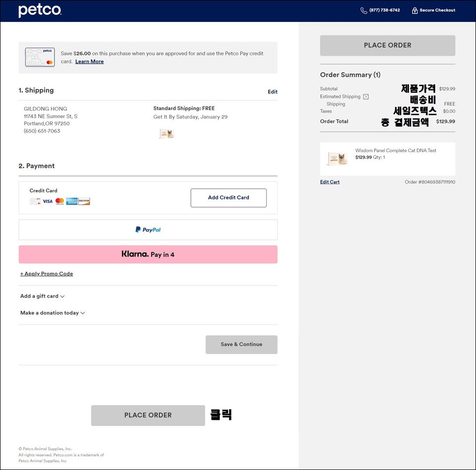Click the Petco Pay credit card image
476x470 pixels.
coord(40,57)
